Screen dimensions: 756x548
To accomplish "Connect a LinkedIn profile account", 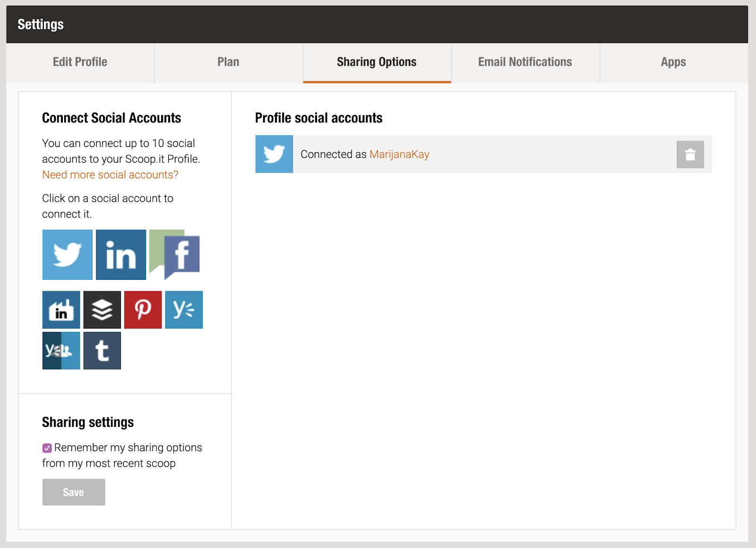I will [x=121, y=255].
